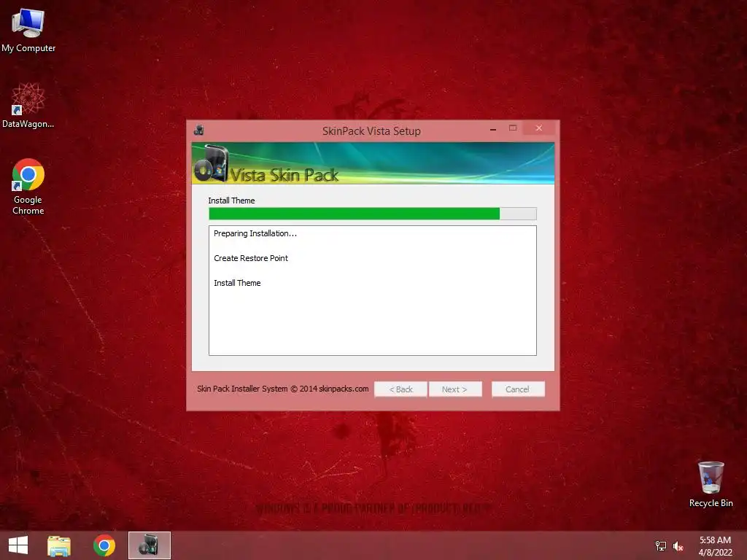Open the Windows Start button

point(18,545)
